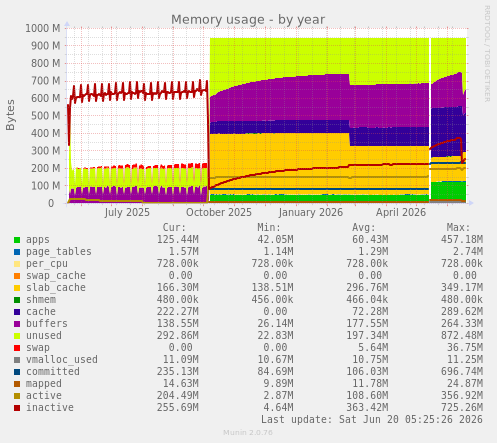Image resolution: width=497 pixels, height=443 pixels.
Task: Click the committed navy legend swatch
Action: pyautogui.click(x=17, y=372)
